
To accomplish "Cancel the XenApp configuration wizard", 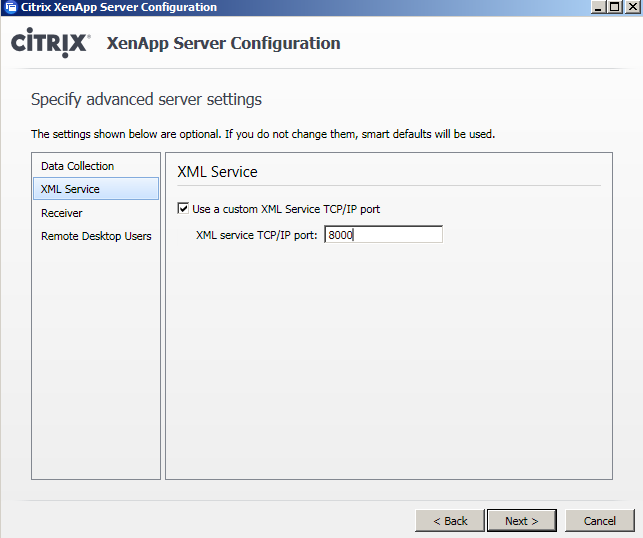I will [600, 520].
